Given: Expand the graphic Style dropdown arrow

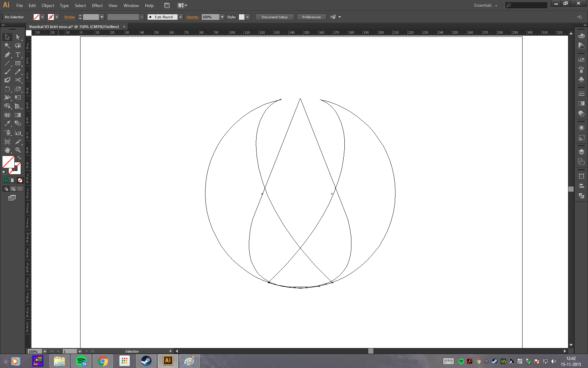Looking at the screenshot, I should 247,17.
